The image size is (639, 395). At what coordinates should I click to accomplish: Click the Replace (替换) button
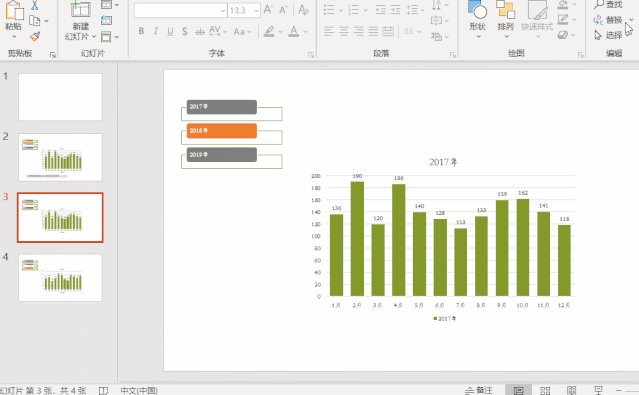(x=608, y=20)
